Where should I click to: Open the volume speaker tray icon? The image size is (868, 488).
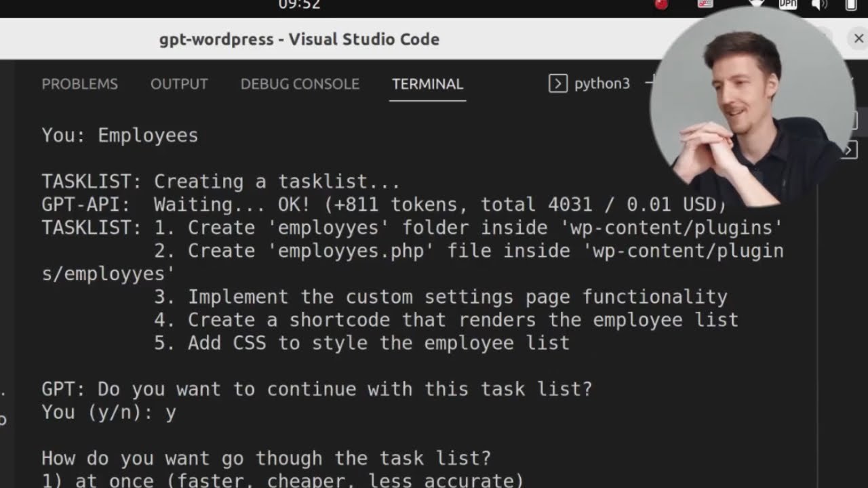[819, 4]
